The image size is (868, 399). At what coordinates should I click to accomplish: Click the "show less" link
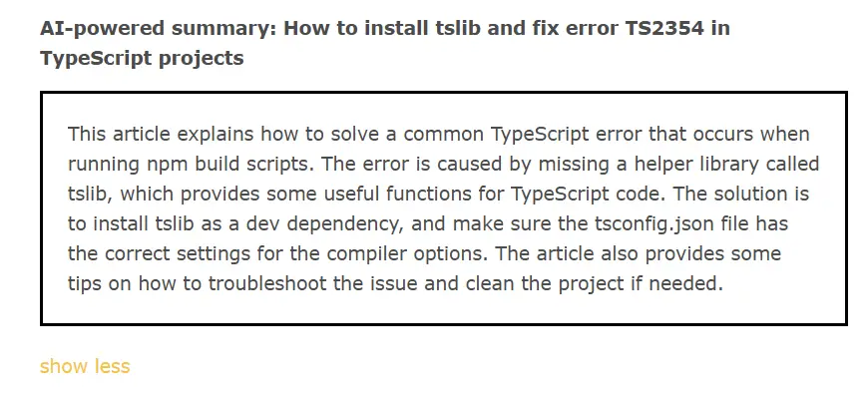point(85,366)
